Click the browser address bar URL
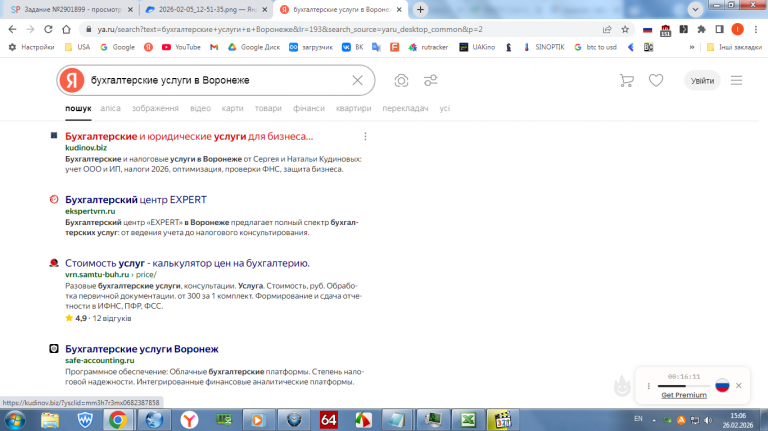Screen dimensions: 768x431 [290, 29]
